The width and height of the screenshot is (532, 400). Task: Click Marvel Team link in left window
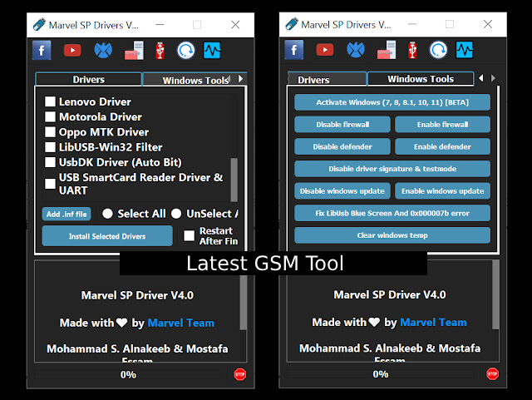181,323
